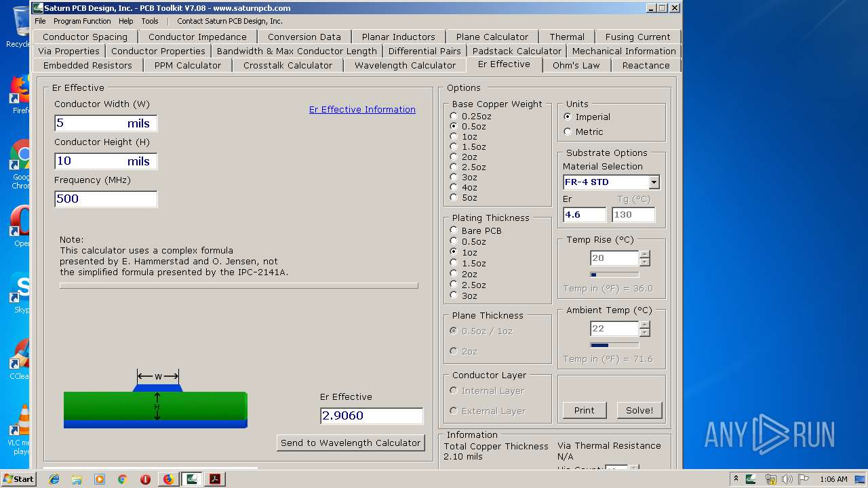Adjust the Temp Rise slider bar
The height and width of the screenshot is (488, 868).
pyautogui.click(x=614, y=274)
